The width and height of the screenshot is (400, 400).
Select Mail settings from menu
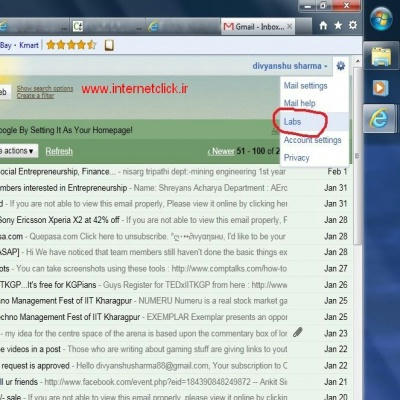(x=305, y=86)
